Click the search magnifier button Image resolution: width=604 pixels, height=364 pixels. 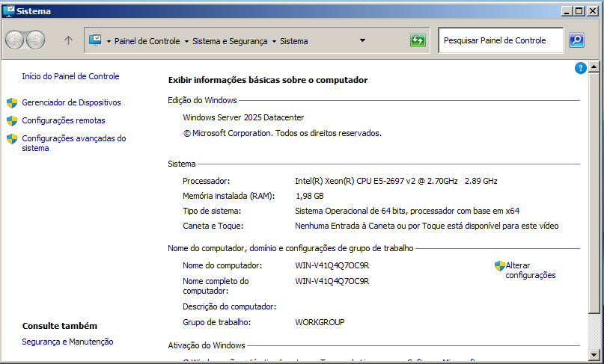pos(576,40)
